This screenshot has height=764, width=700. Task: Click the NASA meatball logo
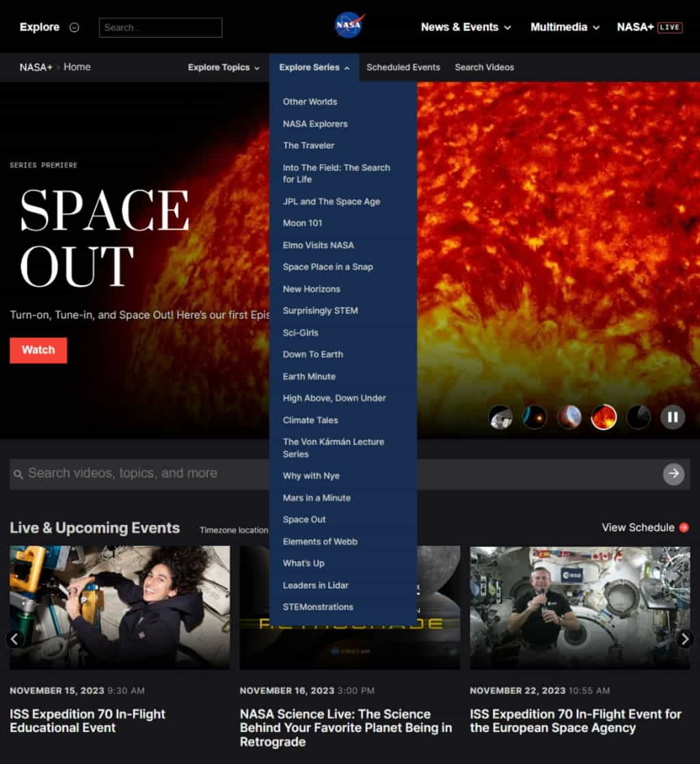pos(349,25)
